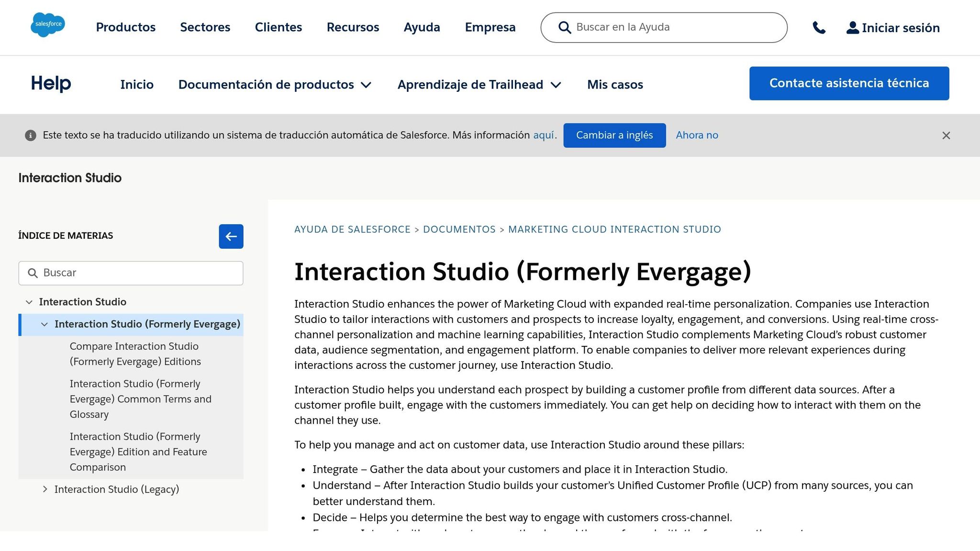The height and width of the screenshot is (551, 980).
Task: Click the ÍNDICE DE MATERIAS heading
Action: tap(66, 236)
